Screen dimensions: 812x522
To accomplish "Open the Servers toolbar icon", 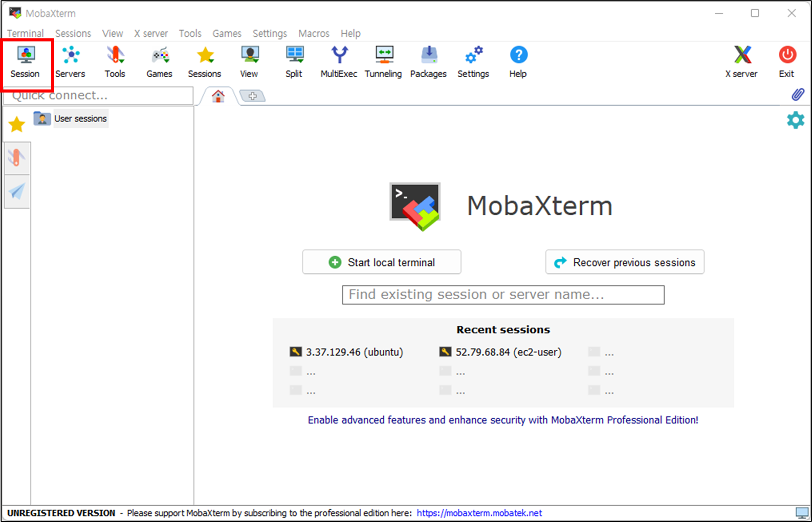I will click(x=70, y=62).
